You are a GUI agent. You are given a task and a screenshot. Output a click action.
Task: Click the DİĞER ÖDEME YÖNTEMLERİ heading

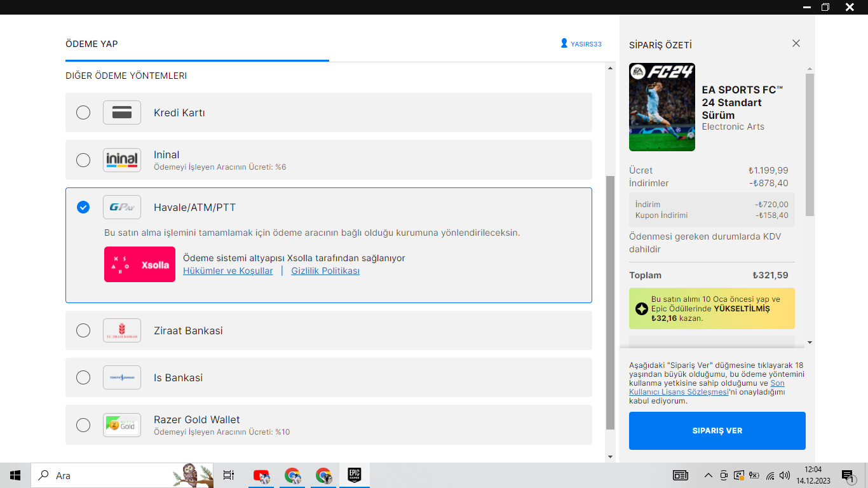pos(126,76)
